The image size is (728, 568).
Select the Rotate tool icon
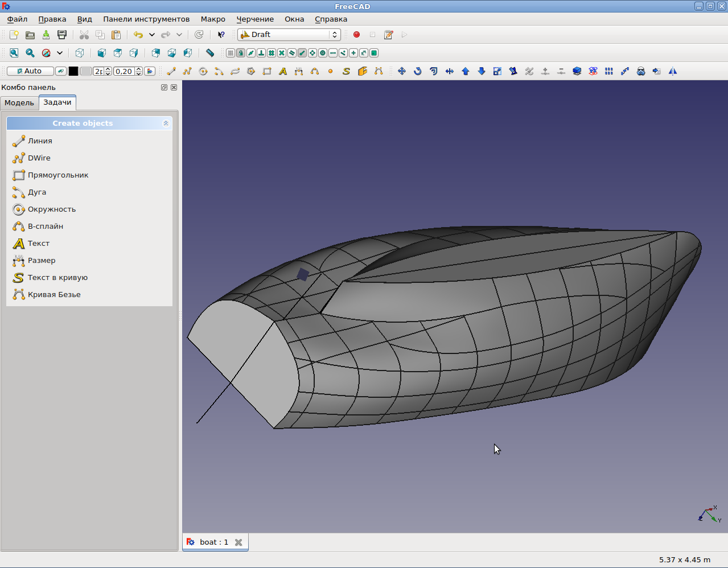[418, 71]
